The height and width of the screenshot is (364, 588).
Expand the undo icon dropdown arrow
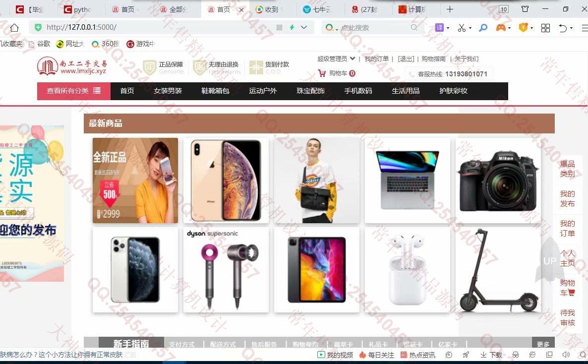tap(571, 28)
